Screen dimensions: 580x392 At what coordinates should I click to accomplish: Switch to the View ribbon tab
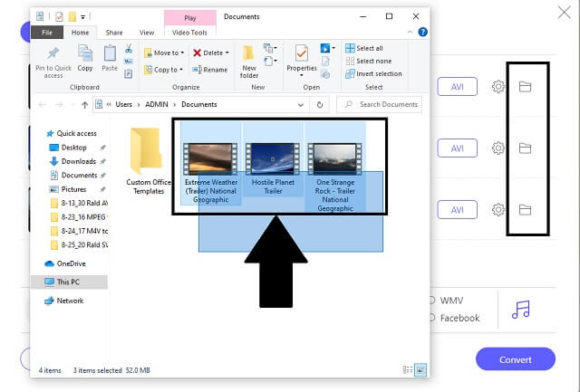[147, 33]
